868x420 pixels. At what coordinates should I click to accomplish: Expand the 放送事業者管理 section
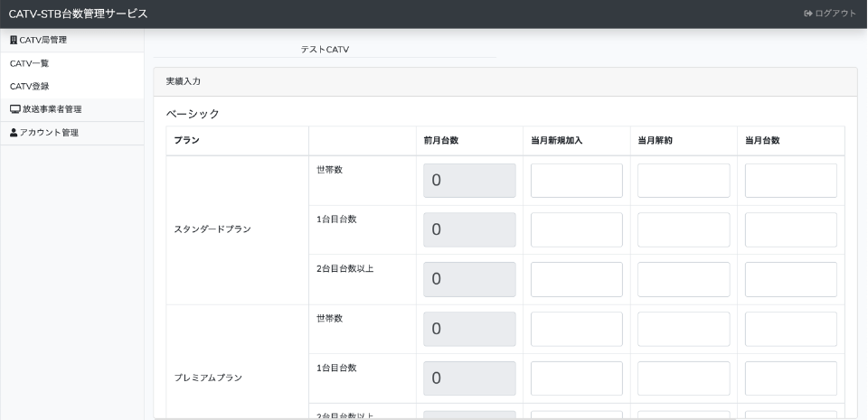(x=52, y=109)
